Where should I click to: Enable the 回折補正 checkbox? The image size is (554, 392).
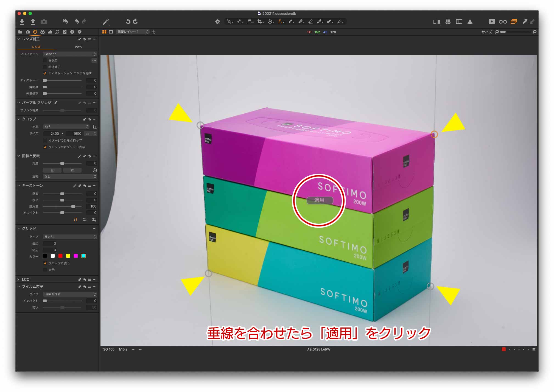(x=45, y=67)
